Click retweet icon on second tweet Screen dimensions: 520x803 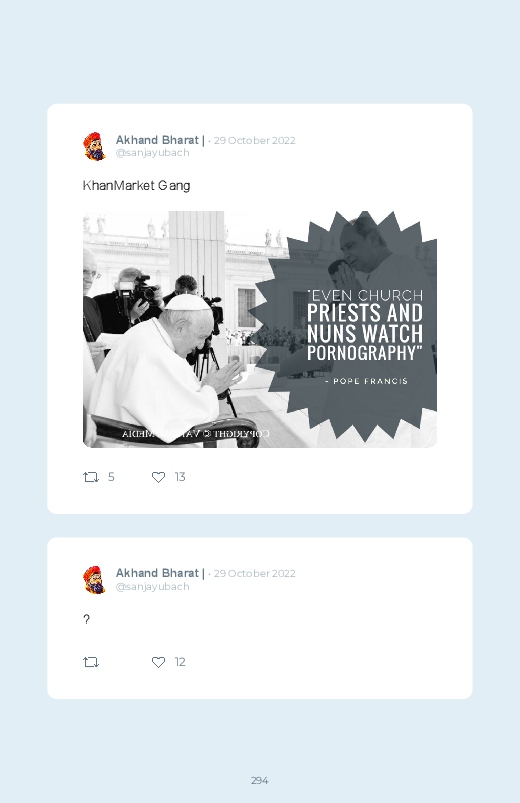91,662
